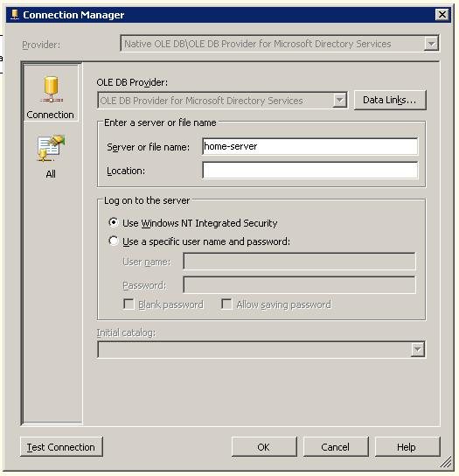This screenshot has height=476, width=459.
Task: Open Help for Connection Manager
Action: pyautogui.click(x=407, y=447)
